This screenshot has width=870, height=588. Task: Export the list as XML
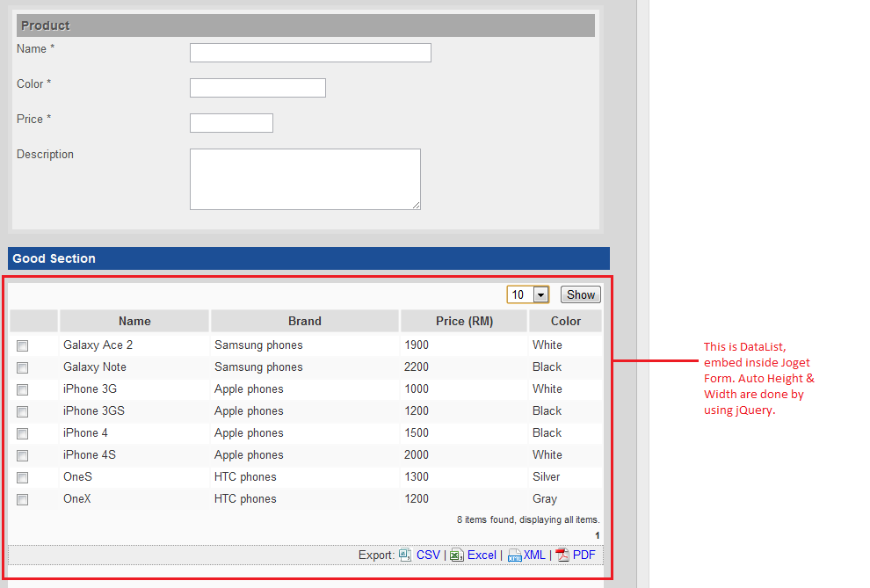tap(534, 555)
